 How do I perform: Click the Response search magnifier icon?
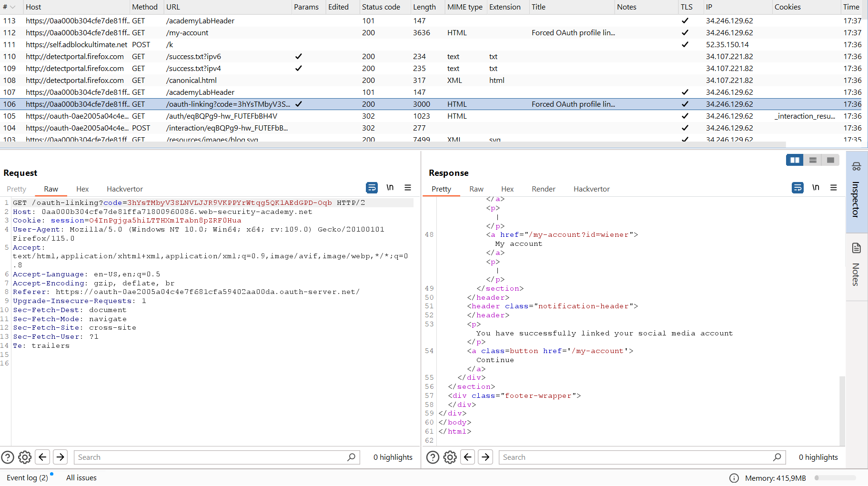777,457
